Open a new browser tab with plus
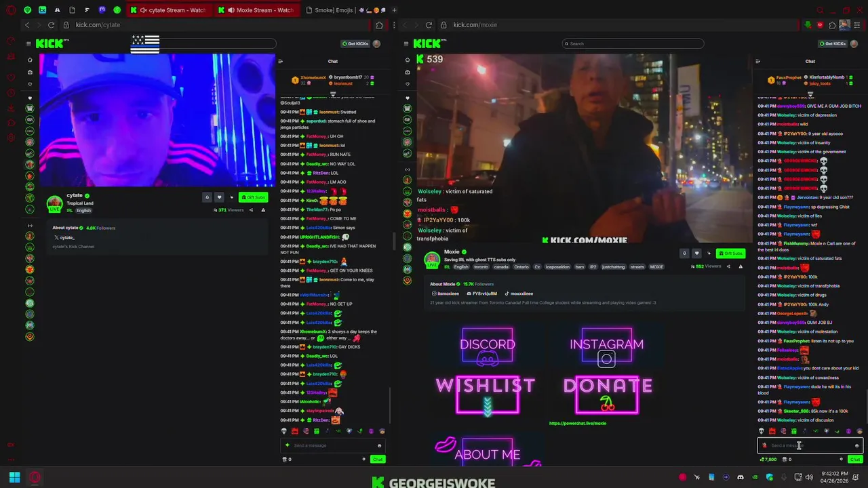 point(394,10)
